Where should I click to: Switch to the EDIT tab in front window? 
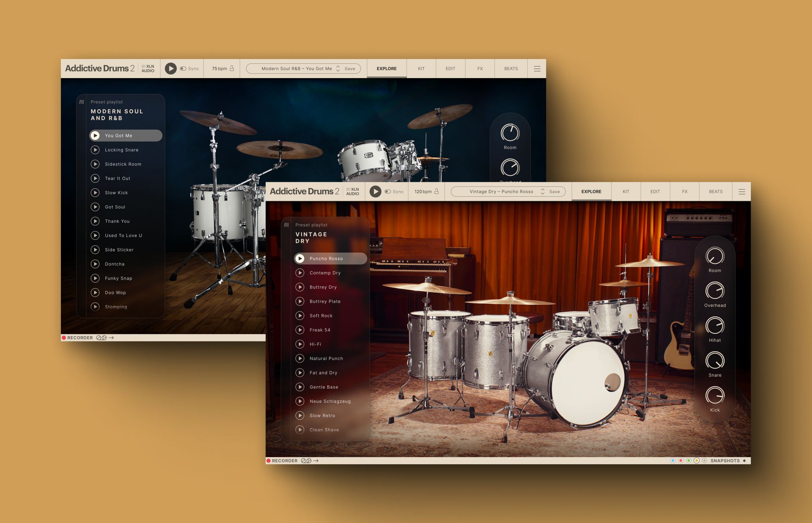(655, 192)
